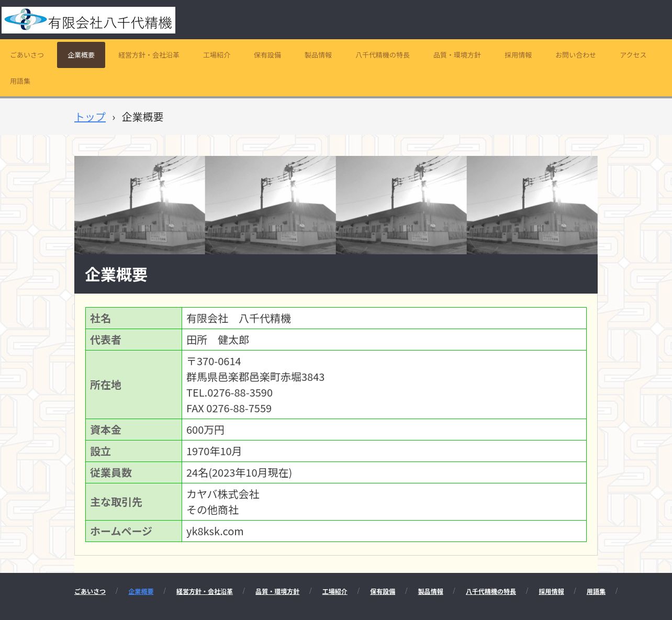Click the footer 工場紹介 link
The height and width of the screenshot is (620, 672).
click(x=335, y=592)
